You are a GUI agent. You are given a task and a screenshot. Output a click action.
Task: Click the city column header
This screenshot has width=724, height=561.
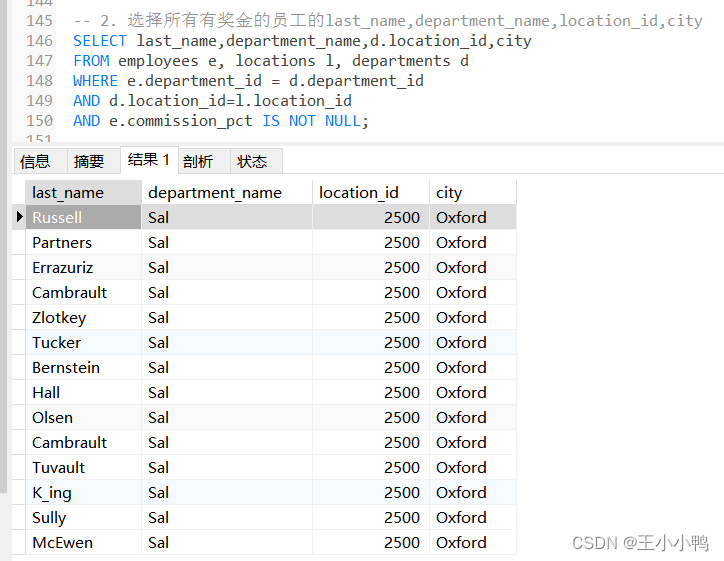pyautogui.click(x=473, y=193)
